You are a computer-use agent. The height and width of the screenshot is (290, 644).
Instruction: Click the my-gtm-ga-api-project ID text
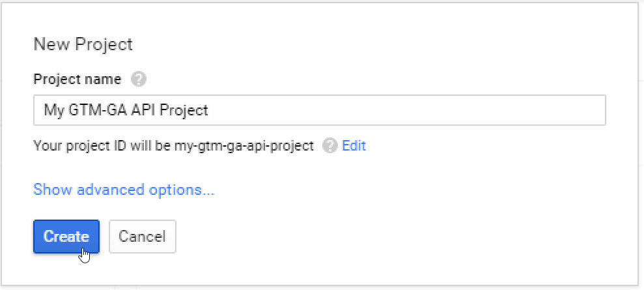244,145
